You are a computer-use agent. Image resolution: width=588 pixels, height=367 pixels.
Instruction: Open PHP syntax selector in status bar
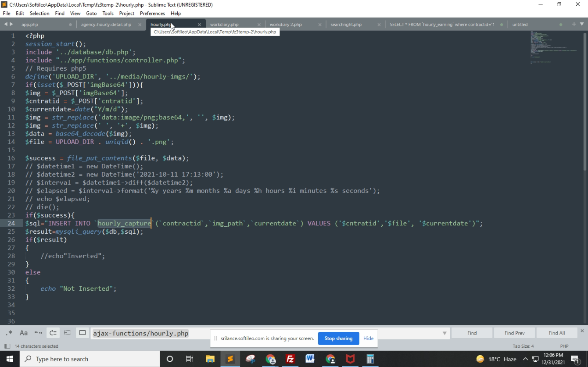coord(564,346)
